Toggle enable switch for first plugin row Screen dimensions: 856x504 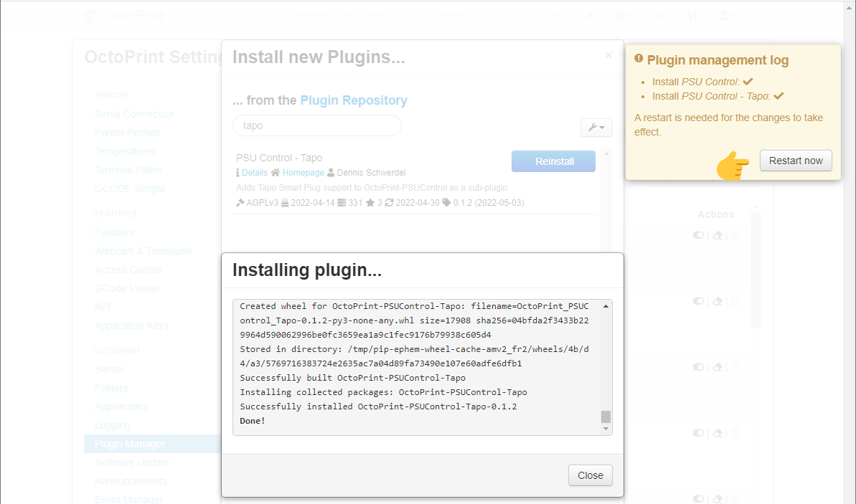coord(699,235)
